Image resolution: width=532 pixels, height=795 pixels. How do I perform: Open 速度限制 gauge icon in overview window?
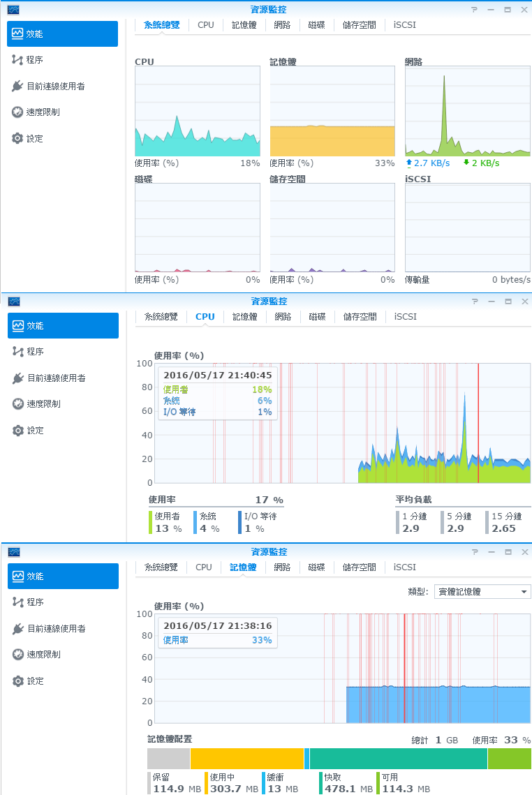17,112
